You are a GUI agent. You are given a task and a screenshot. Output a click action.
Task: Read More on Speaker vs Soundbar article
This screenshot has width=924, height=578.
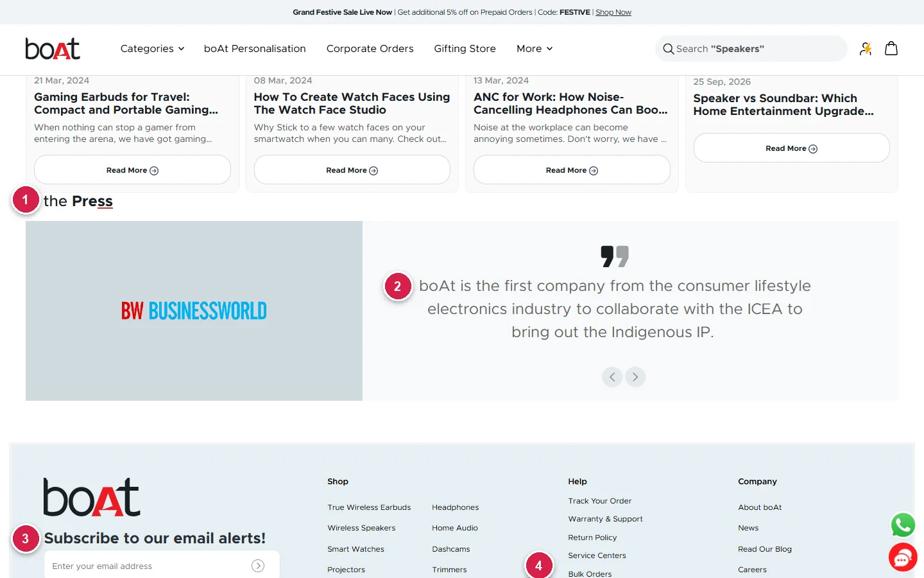tap(792, 148)
